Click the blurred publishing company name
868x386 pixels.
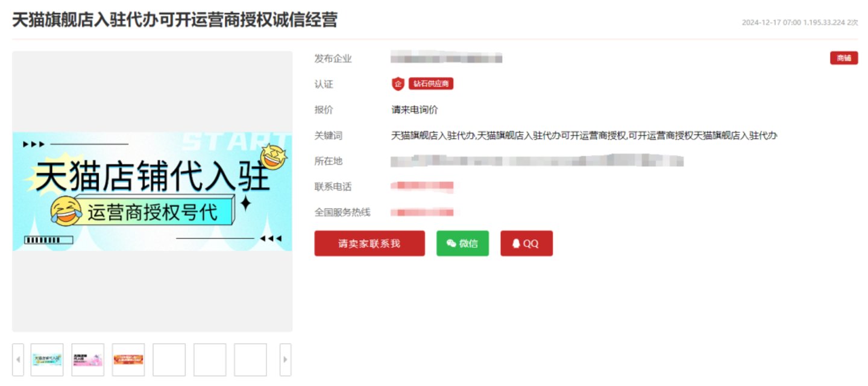pos(446,59)
